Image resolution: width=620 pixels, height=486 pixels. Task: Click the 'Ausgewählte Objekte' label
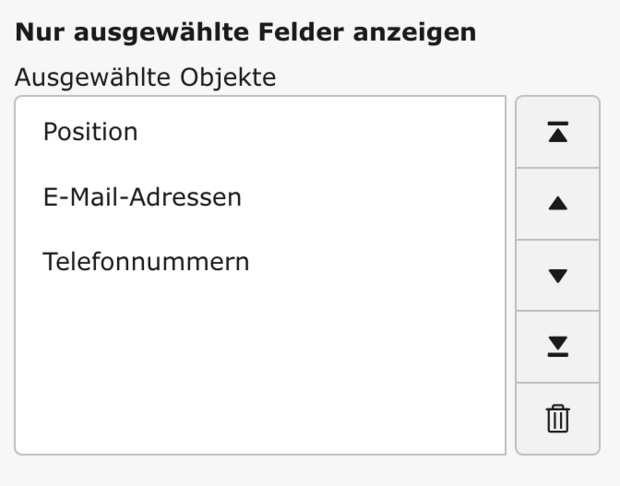(145, 78)
